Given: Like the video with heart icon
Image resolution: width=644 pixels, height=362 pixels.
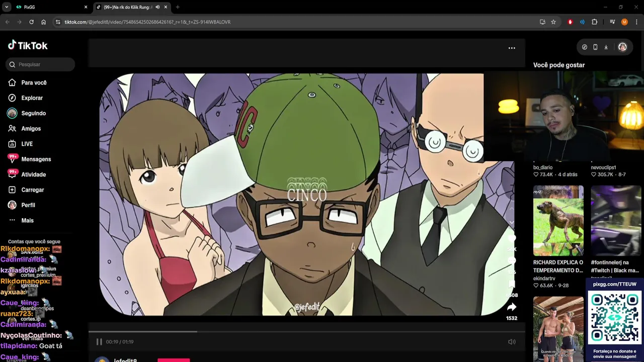Looking at the screenshot, I should (x=512, y=240).
